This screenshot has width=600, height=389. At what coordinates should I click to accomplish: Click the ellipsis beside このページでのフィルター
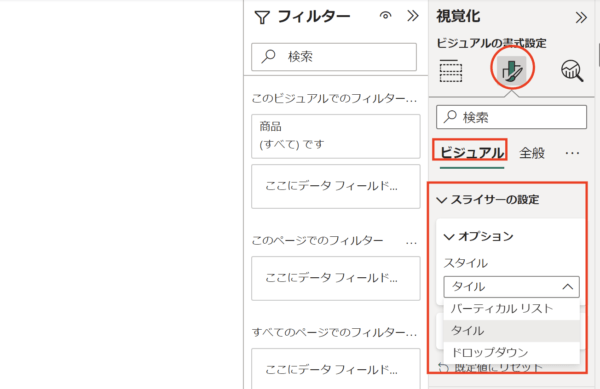(x=411, y=243)
